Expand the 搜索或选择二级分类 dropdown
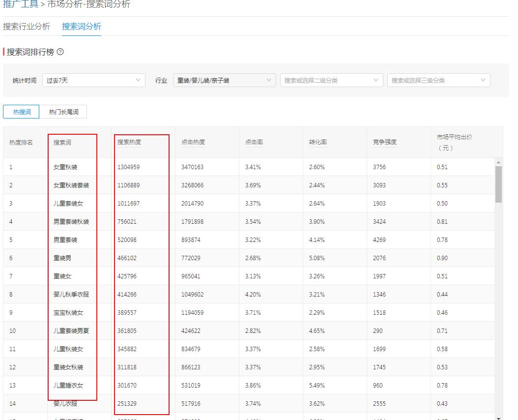This screenshot has width=518, height=420. tap(331, 80)
